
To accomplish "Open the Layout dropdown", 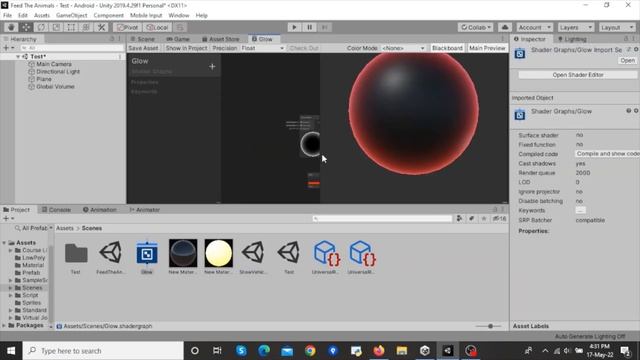I will tap(617, 27).
